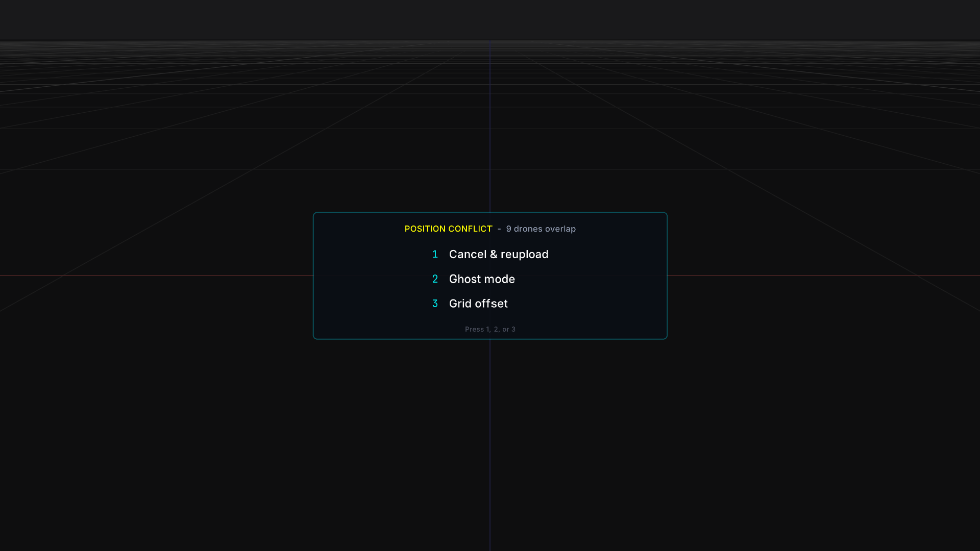The height and width of the screenshot is (551, 980).
Task: Choose the Cancel & reupload option
Action: coord(498,254)
